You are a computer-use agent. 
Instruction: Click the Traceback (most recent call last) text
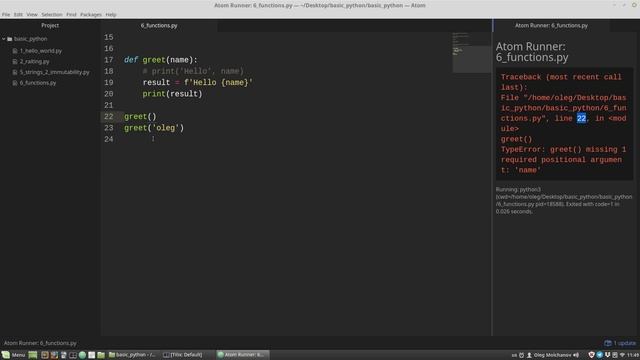[x=561, y=82]
